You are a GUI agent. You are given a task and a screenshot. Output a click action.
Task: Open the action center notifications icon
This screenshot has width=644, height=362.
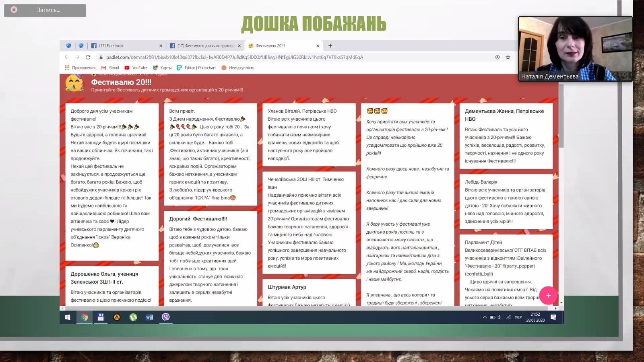[x=553, y=317]
